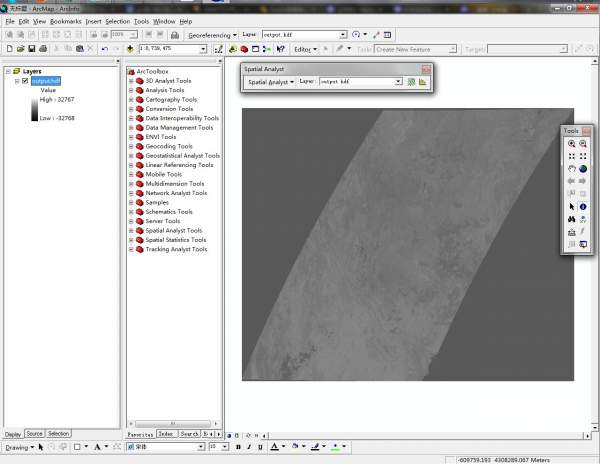
Task: Click the font color swatch
Action: point(275,447)
